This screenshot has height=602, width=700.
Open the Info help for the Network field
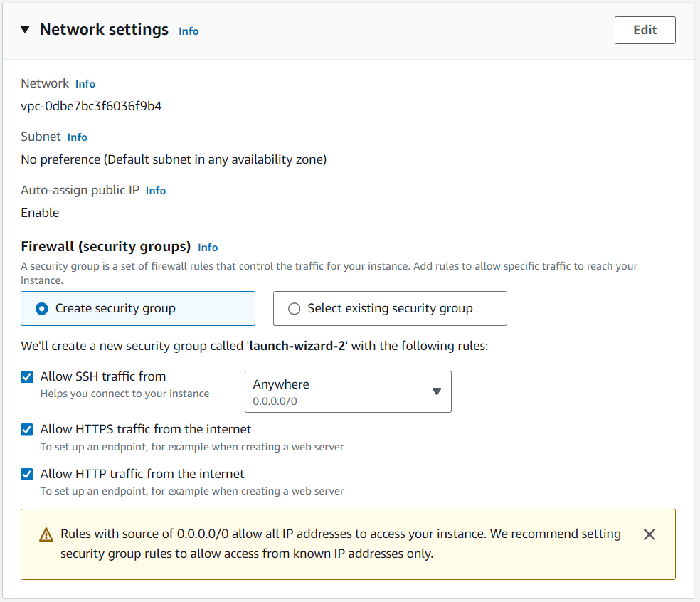click(85, 83)
